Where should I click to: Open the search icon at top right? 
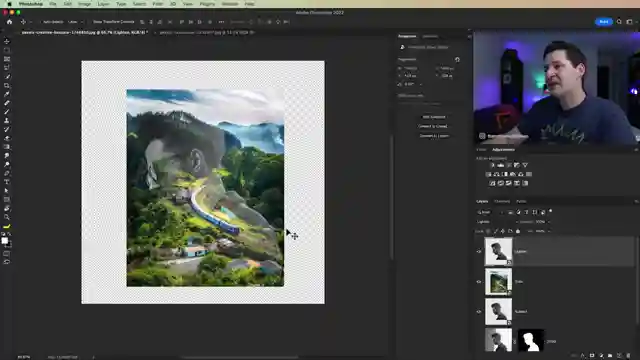pyautogui.click(x=619, y=22)
